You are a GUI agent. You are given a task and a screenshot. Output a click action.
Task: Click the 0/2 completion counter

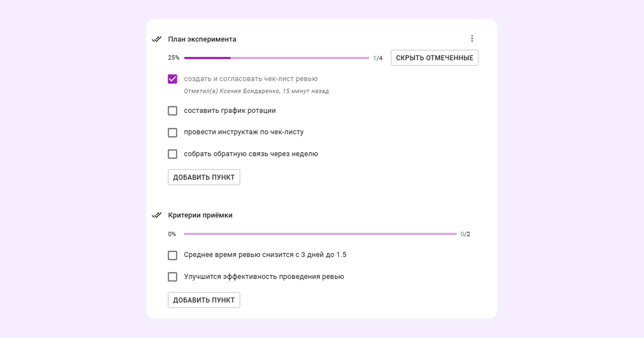click(x=465, y=234)
